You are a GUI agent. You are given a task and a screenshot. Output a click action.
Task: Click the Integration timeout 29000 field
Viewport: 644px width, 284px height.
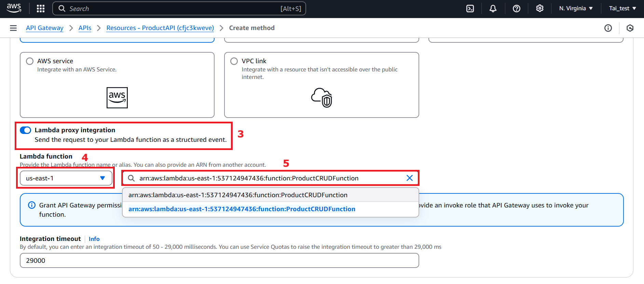pyautogui.click(x=219, y=260)
